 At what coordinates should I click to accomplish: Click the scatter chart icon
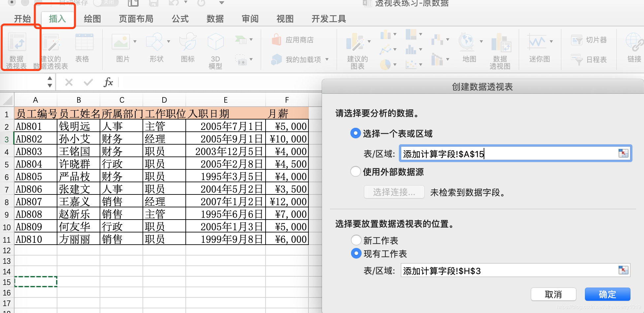(411, 64)
